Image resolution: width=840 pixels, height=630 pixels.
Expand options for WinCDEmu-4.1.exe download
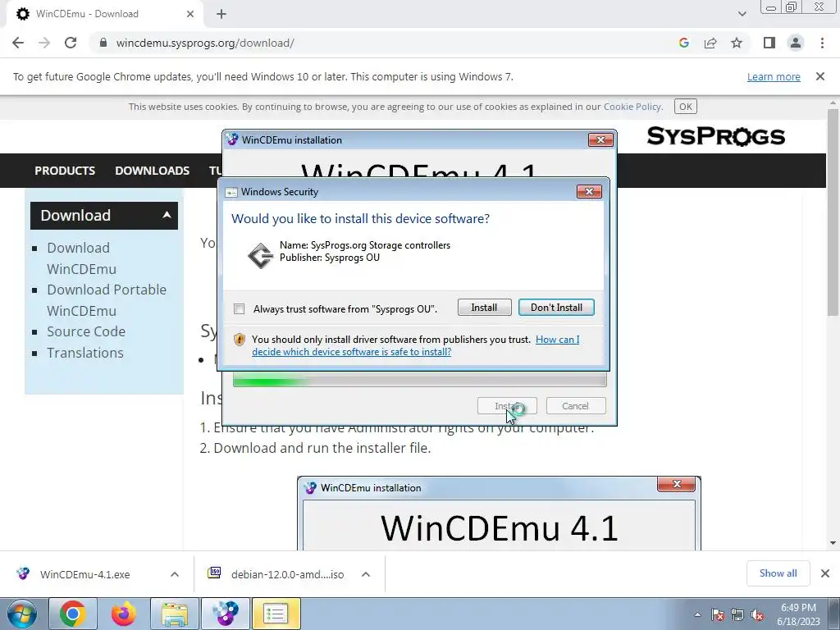tap(175, 574)
